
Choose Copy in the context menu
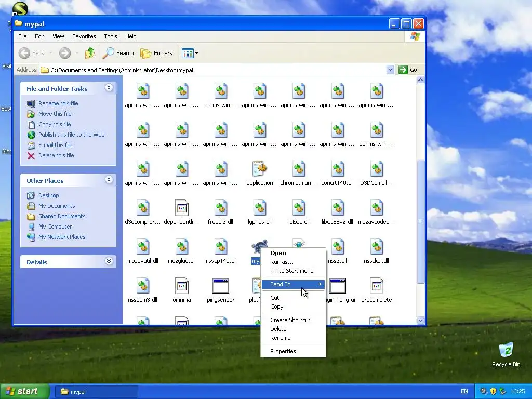coord(293,307)
